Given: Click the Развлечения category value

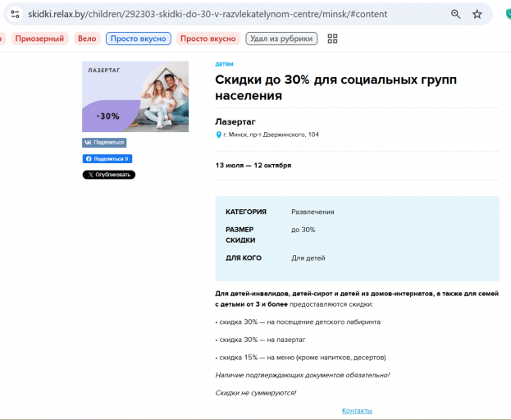Looking at the screenshot, I should tap(313, 212).
